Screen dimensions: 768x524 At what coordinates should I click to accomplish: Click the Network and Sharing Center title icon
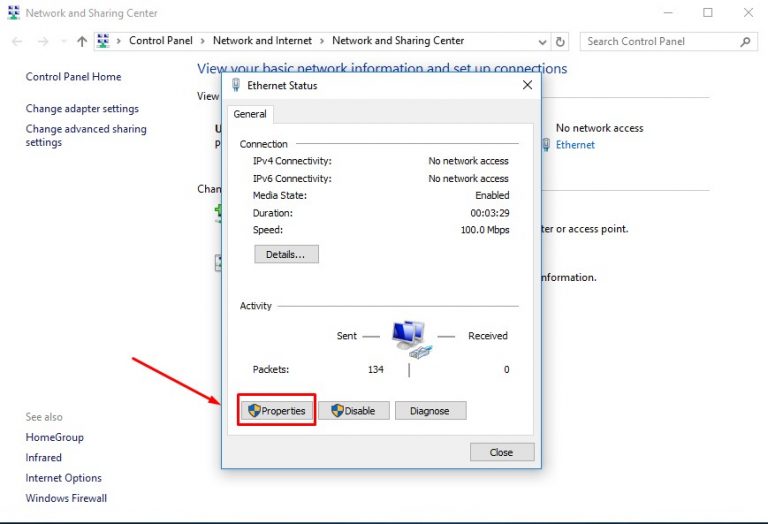click(x=14, y=13)
